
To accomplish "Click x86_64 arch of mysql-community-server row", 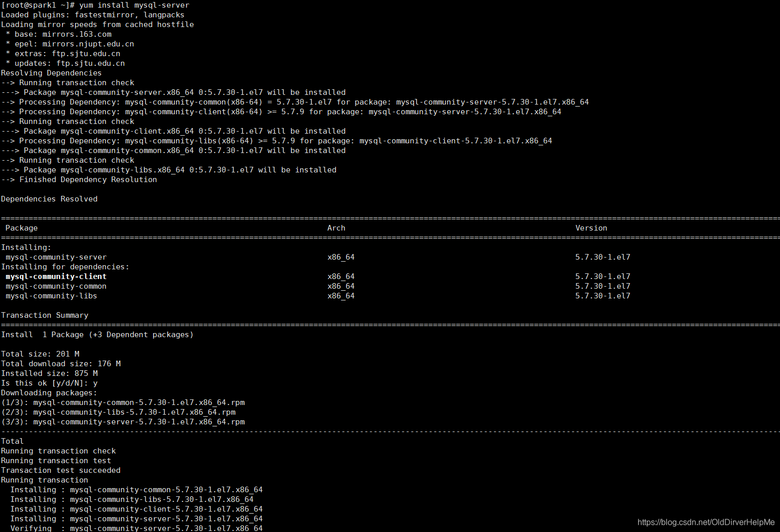I will [341, 257].
